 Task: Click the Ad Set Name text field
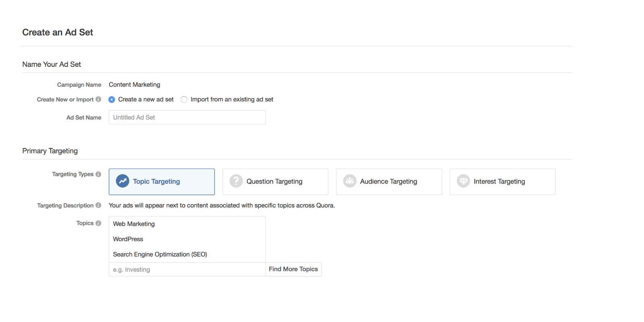pyautogui.click(x=187, y=118)
